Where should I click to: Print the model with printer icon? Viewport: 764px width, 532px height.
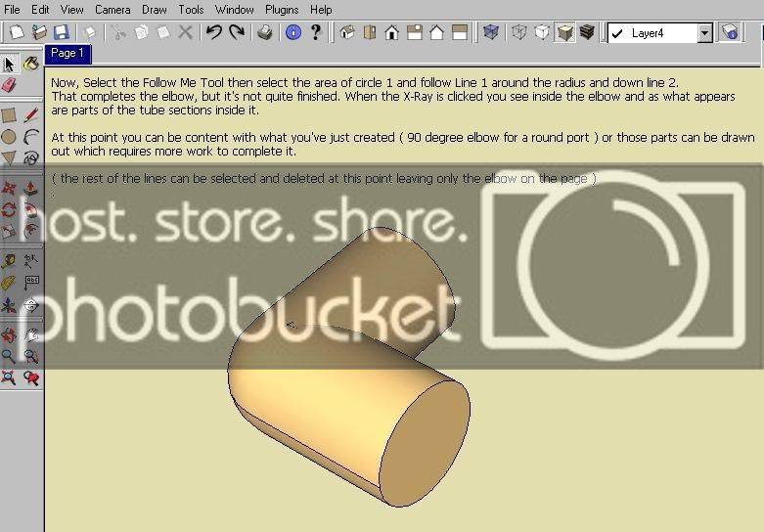click(264, 32)
